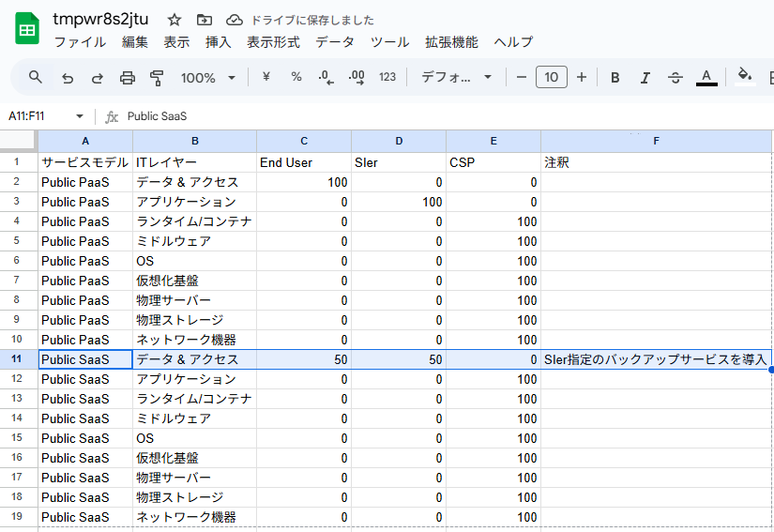Click the move to folder icon
Viewport: 774px width, 532px height.
(204, 20)
